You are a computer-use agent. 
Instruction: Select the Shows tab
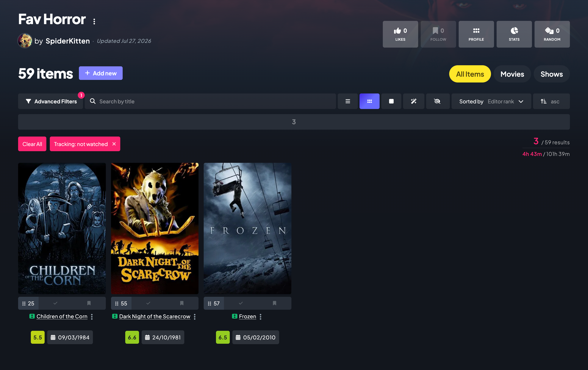(552, 74)
